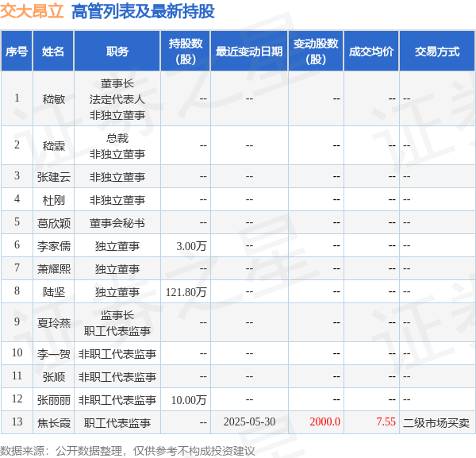Select the name '萧耀熙'
The height and width of the screenshot is (458, 476).
point(54,269)
